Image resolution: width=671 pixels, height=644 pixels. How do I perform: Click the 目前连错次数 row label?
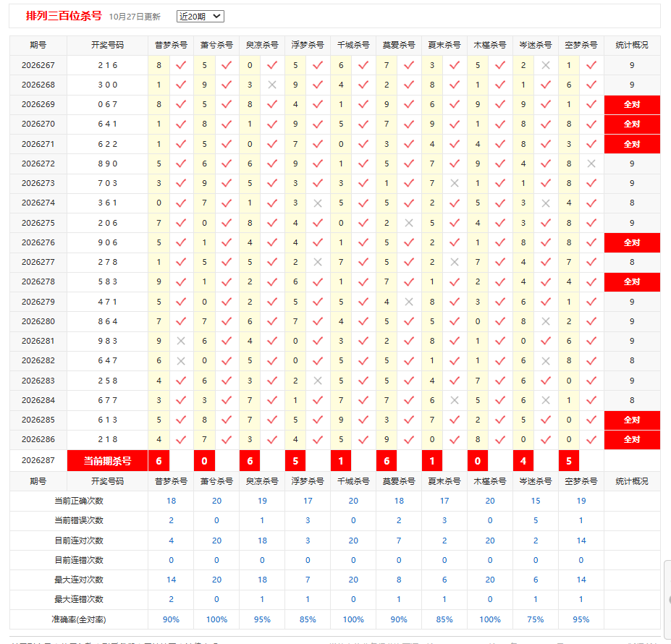79,560
